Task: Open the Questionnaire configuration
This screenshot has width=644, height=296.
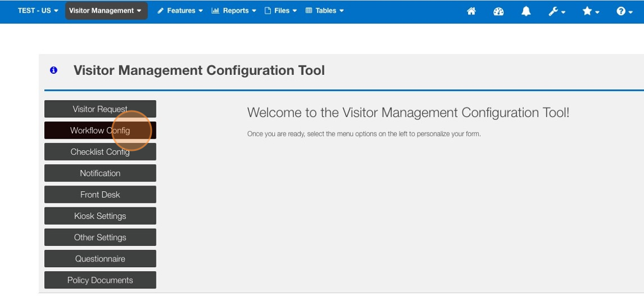Action: point(100,259)
